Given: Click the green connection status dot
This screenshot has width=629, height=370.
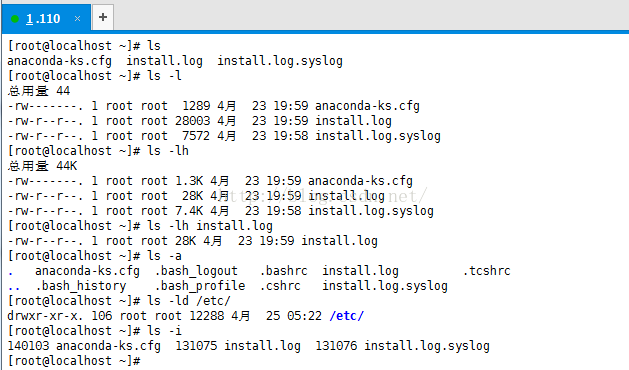Looking at the screenshot, I should pyautogui.click(x=15, y=19).
